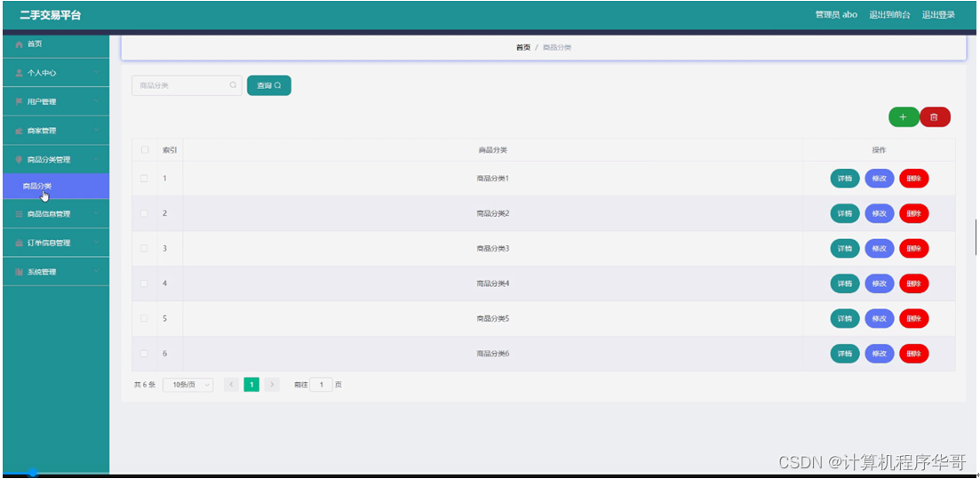The image size is (980, 479).
Task: Click 详情 for row 商品分类1
Action: tap(844, 179)
